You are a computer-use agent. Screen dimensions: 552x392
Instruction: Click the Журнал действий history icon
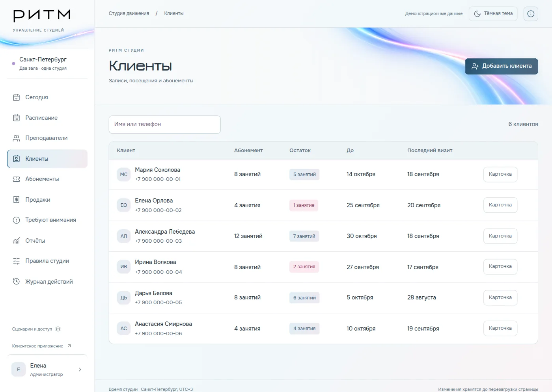coord(16,282)
